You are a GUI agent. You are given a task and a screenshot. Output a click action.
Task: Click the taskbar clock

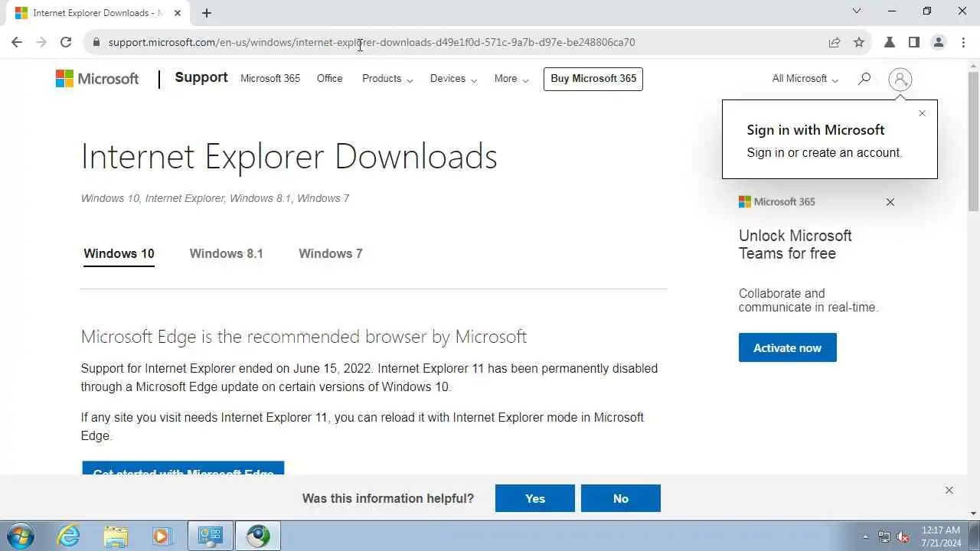click(x=941, y=536)
